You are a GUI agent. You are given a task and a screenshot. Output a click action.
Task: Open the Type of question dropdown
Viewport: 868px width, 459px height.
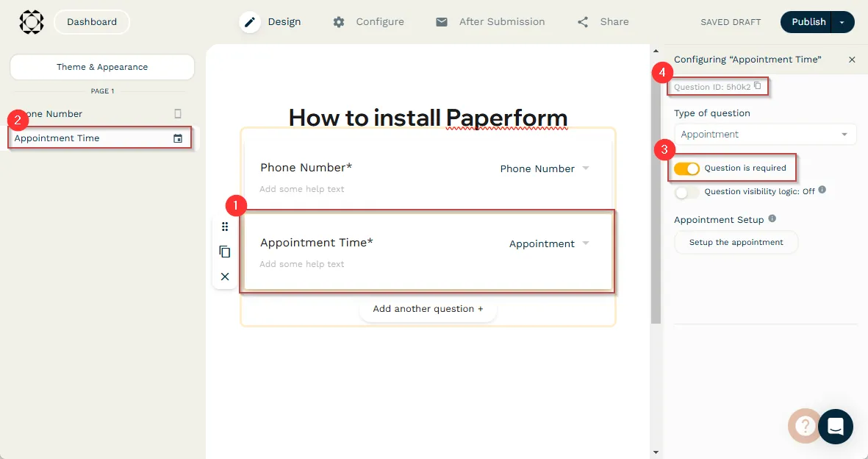[x=764, y=135]
